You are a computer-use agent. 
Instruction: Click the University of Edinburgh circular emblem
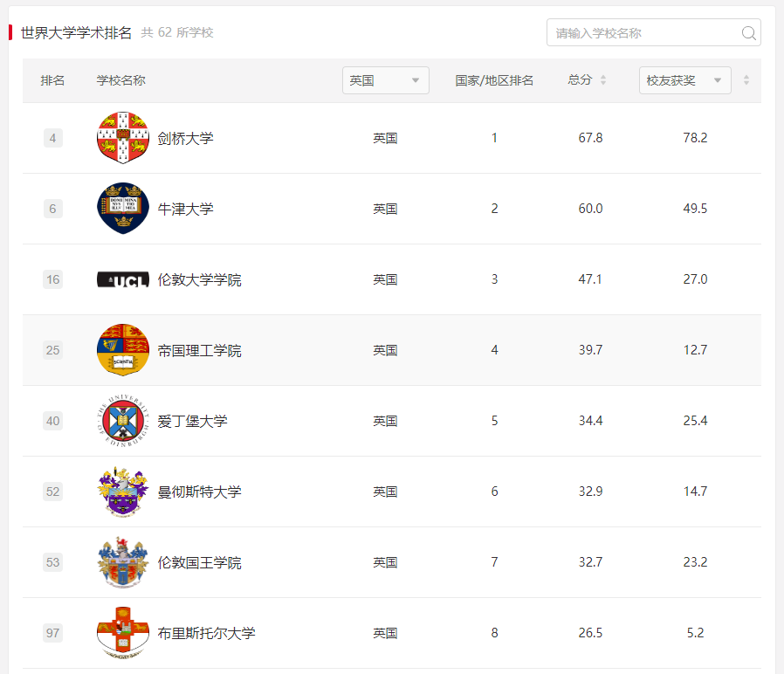pos(122,420)
